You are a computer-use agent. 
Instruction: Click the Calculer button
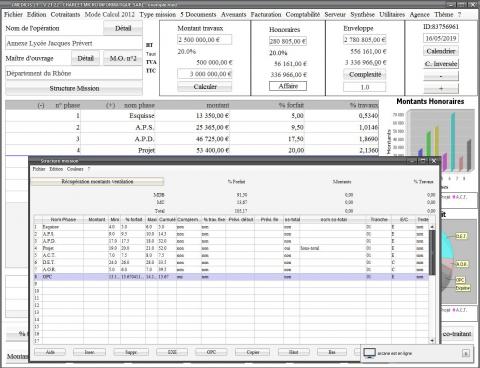(205, 87)
